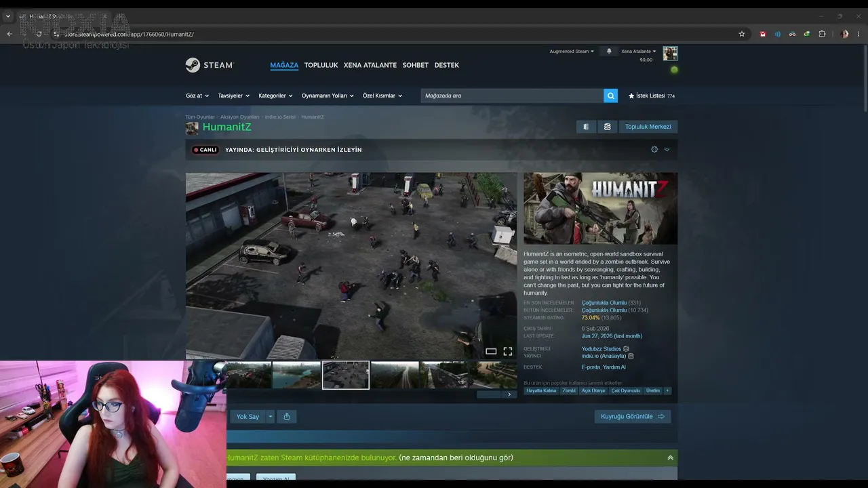The image size is (868, 488).
Task: Open the database stack icon button
Action: (x=607, y=127)
